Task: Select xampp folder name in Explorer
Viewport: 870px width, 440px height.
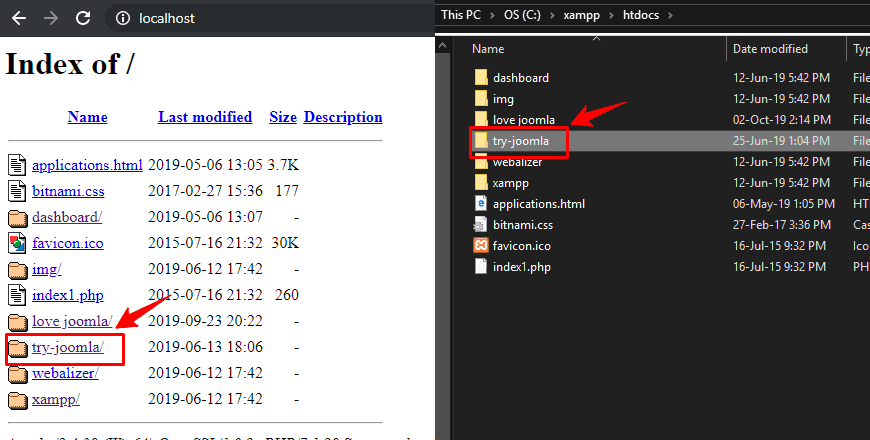Action: click(x=510, y=183)
